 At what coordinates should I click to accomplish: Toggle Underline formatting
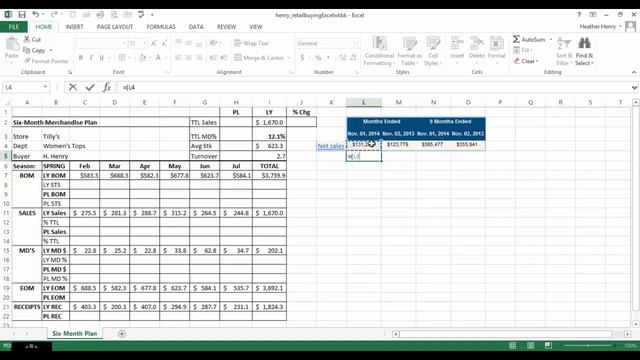click(x=101, y=58)
